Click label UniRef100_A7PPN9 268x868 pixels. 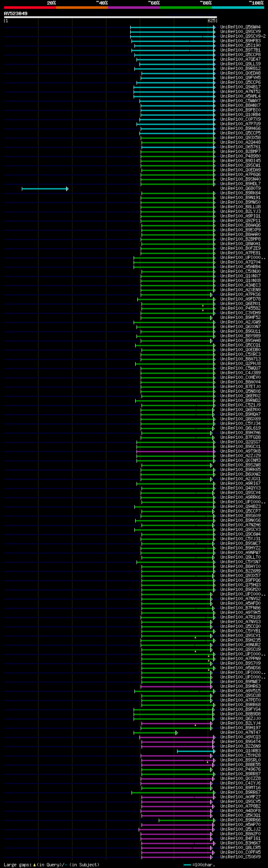pyautogui.click(x=240, y=659)
